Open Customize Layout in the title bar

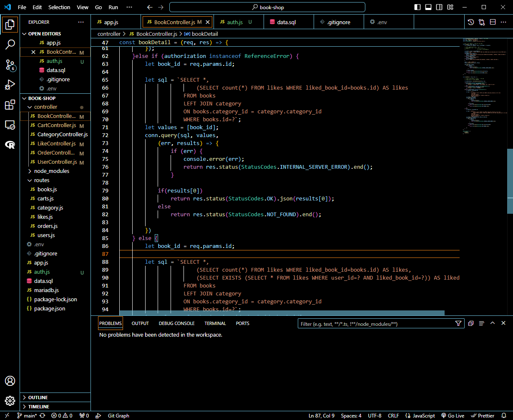pyautogui.click(x=449, y=7)
